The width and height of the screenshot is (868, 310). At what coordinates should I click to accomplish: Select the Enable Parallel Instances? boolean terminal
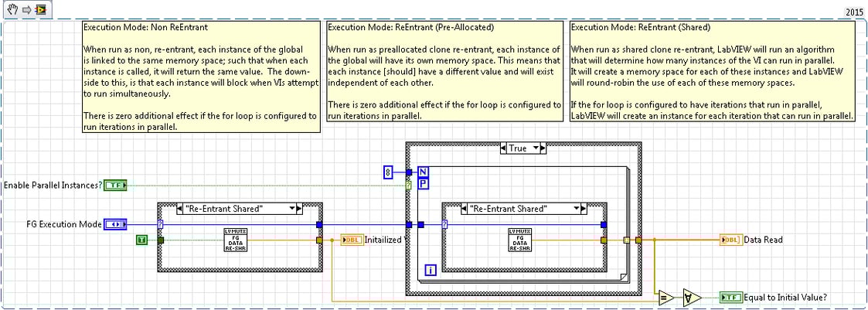pyautogui.click(x=116, y=186)
